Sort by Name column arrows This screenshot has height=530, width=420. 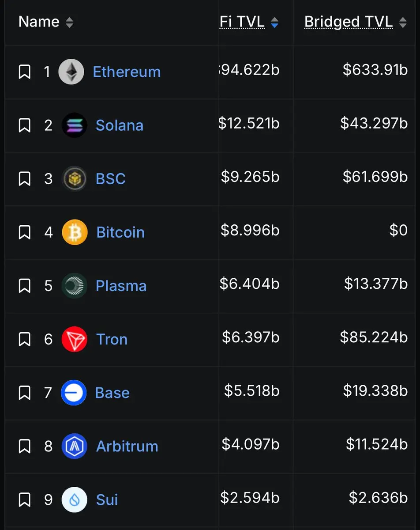69,22
